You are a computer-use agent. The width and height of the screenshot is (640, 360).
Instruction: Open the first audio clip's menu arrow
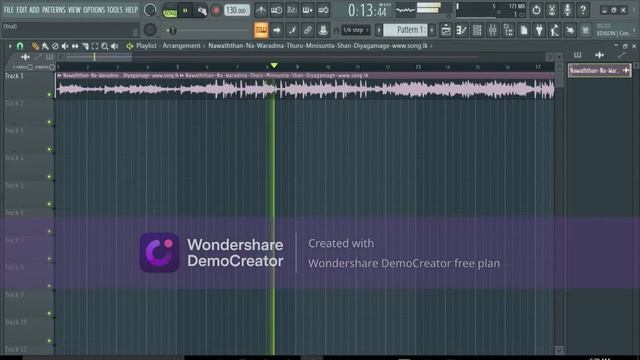tap(60, 76)
